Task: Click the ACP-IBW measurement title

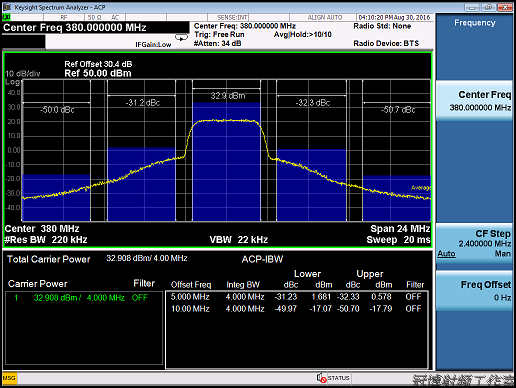Action: coord(262,259)
